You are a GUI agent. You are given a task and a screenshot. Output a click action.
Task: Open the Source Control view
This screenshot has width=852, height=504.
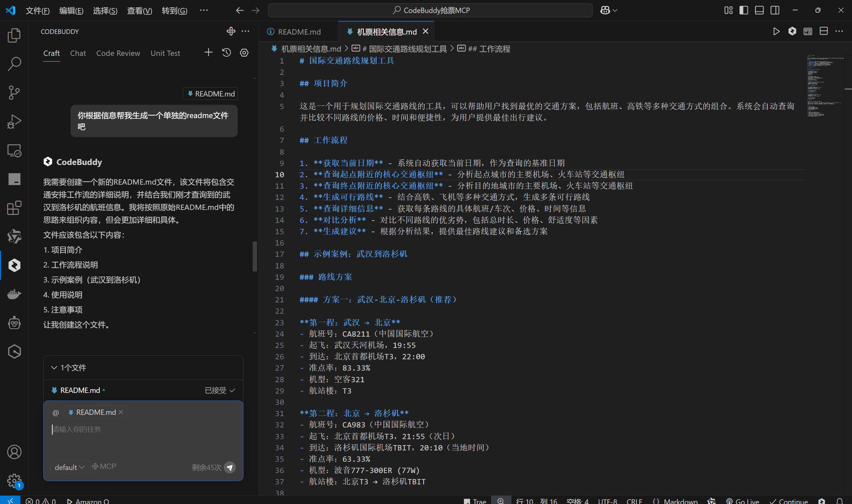pos(14,92)
